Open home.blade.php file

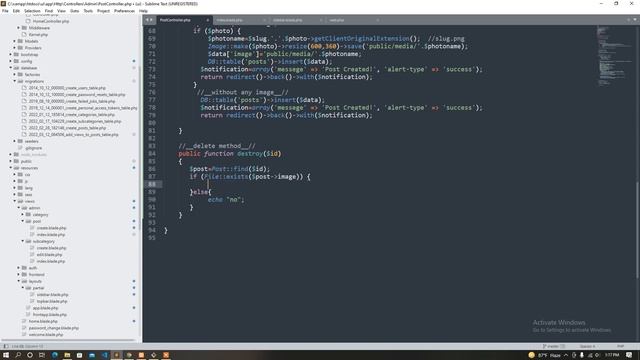click(43, 321)
